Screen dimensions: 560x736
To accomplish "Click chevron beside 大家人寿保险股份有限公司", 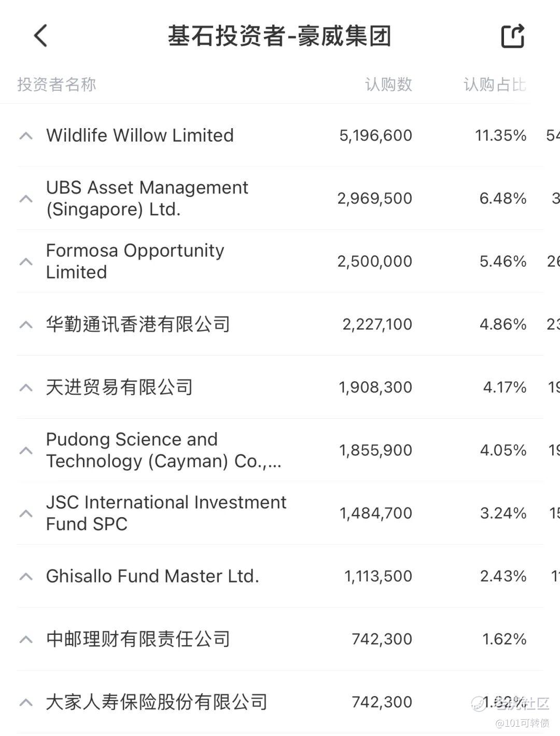I will tap(26, 702).
